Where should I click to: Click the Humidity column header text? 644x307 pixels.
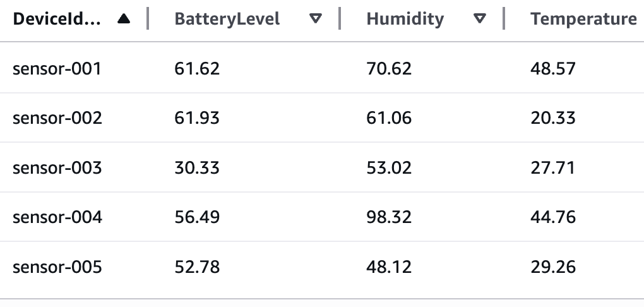(x=405, y=19)
